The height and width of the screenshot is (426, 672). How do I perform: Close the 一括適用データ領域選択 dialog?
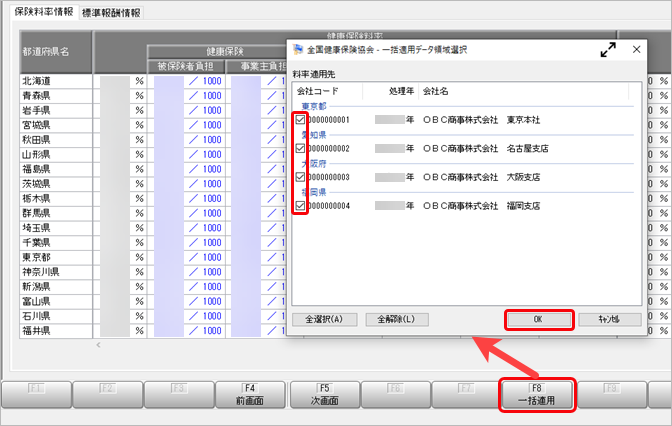click(636, 50)
